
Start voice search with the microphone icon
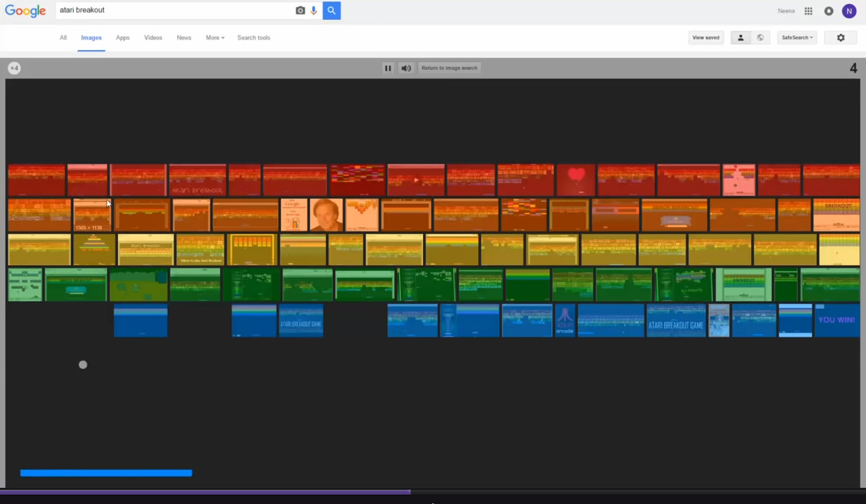pos(314,11)
